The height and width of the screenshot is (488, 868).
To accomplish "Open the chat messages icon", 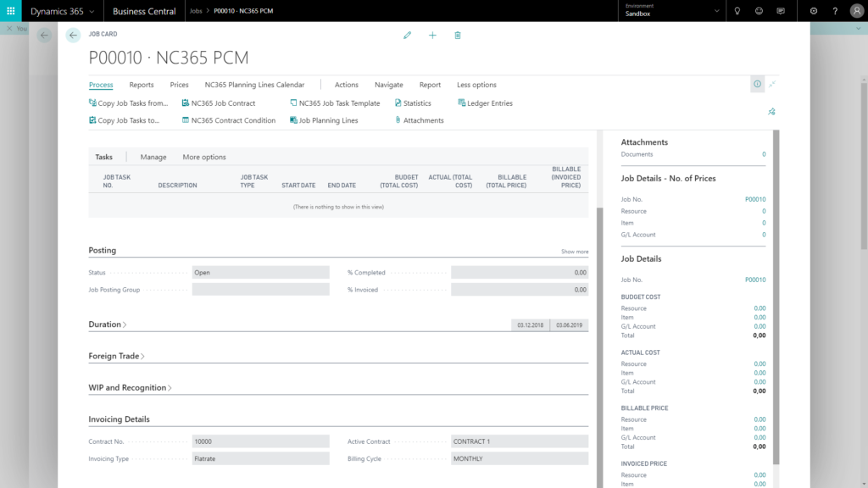I will click(781, 10).
